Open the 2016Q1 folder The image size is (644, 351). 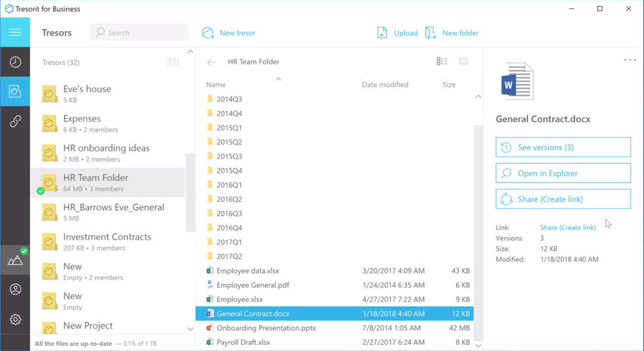tap(229, 185)
